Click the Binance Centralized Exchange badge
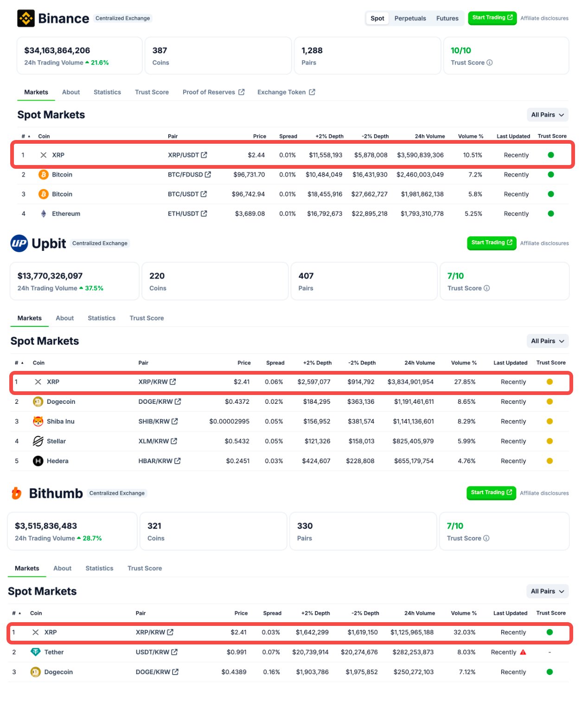The width and height of the screenshot is (588, 701). point(123,19)
